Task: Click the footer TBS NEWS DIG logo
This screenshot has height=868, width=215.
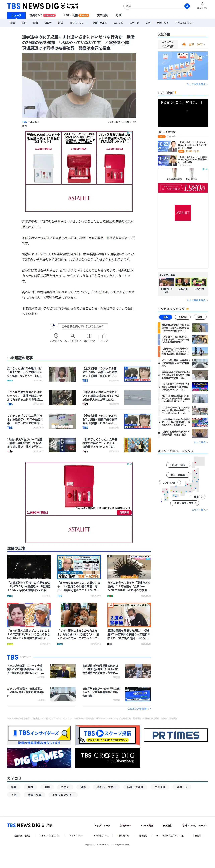Action: tap(30, 825)
